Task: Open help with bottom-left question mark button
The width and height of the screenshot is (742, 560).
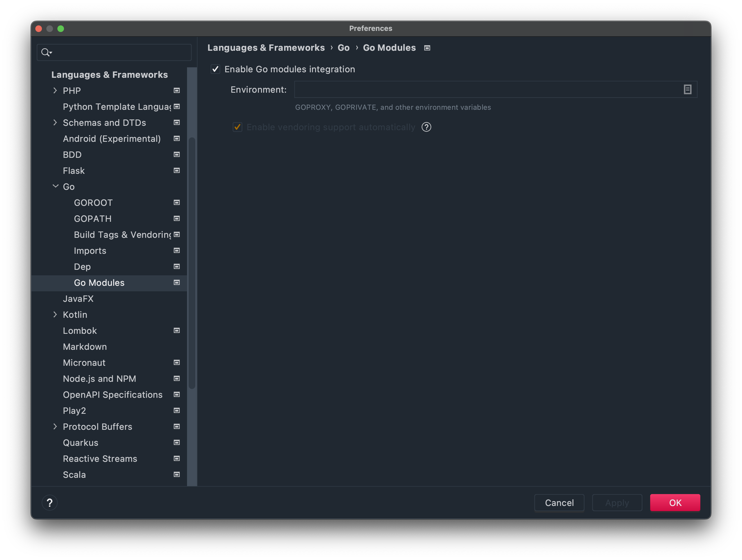Action: [50, 503]
